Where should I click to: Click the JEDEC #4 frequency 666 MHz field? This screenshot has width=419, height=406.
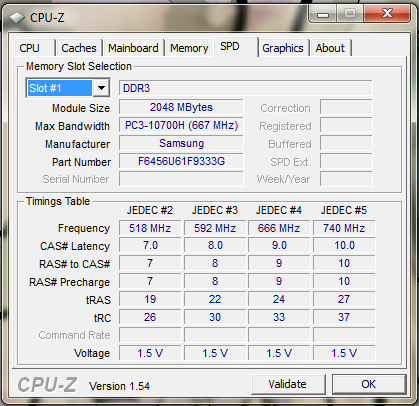pyautogui.click(x=279, y=228)
